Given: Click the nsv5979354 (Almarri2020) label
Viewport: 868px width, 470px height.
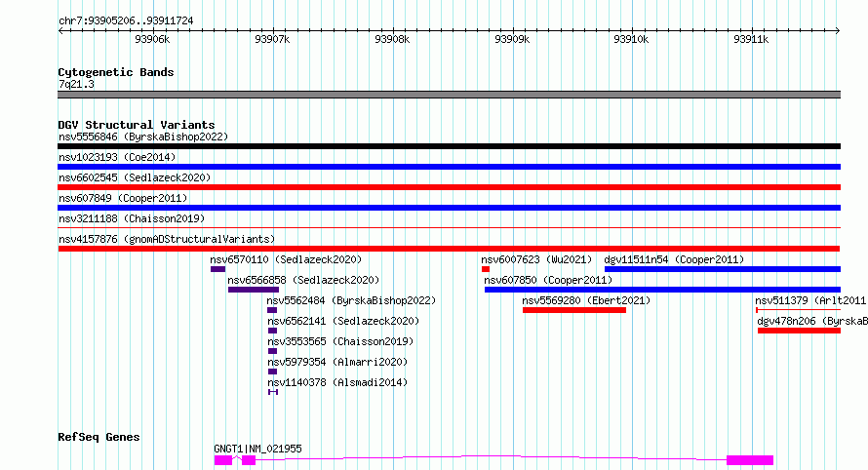Looking at the screenshot, I should click(337, 362).
